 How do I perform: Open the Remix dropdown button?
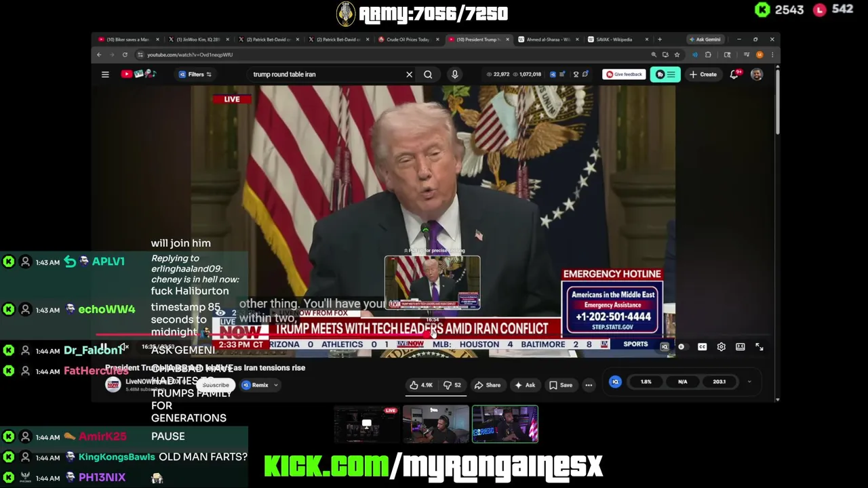[260, 385]
